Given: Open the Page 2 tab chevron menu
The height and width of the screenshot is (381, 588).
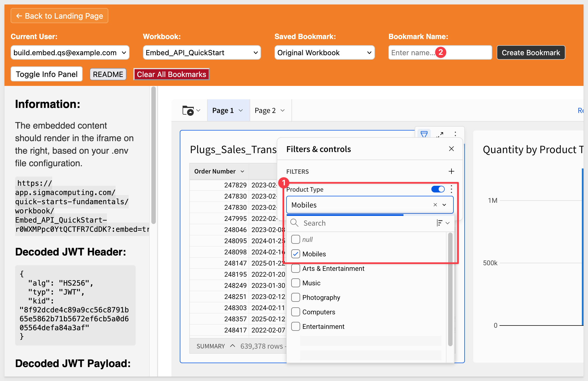Looking at the screenshot, I should (x=283, y=110).
